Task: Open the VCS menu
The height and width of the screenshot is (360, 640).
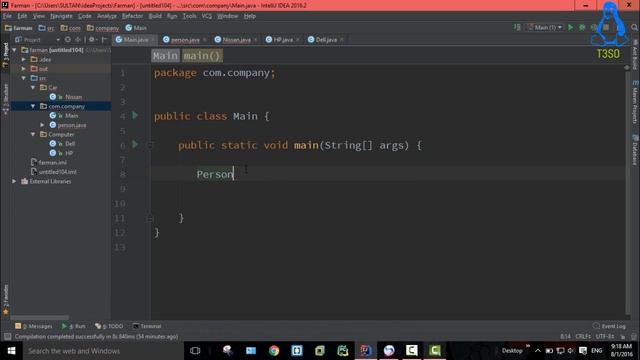Action: [x=207, y=16]
